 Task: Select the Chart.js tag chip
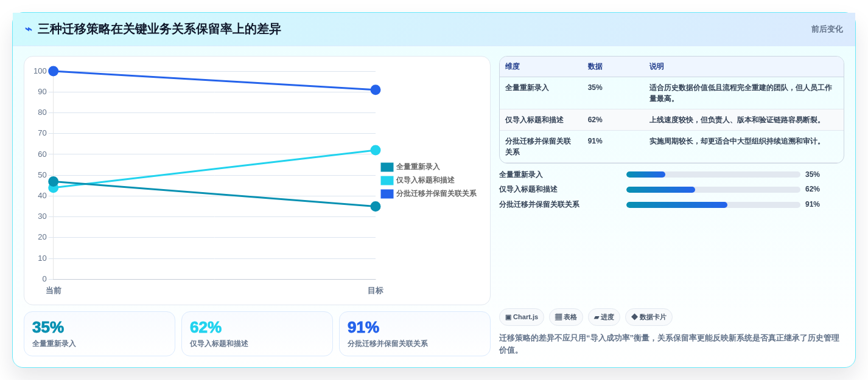tap(522, 317)
